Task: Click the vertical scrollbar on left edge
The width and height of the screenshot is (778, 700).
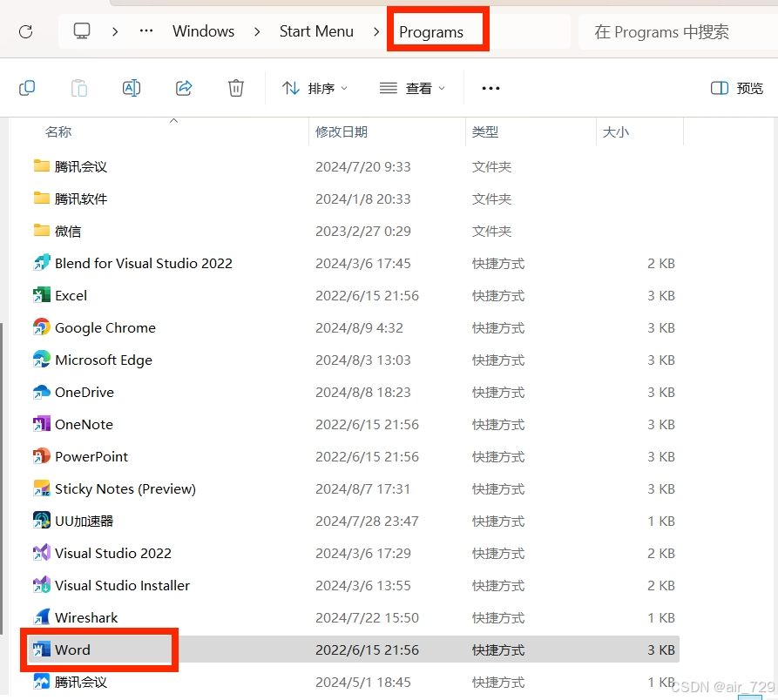Action: pyautogui.click(x=2, y=478)
